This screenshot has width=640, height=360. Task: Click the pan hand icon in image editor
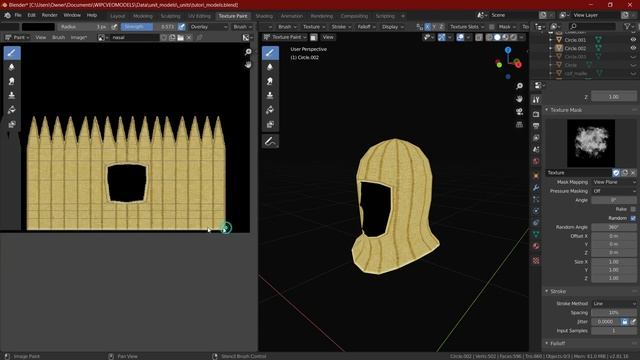[x=248, y=64]
